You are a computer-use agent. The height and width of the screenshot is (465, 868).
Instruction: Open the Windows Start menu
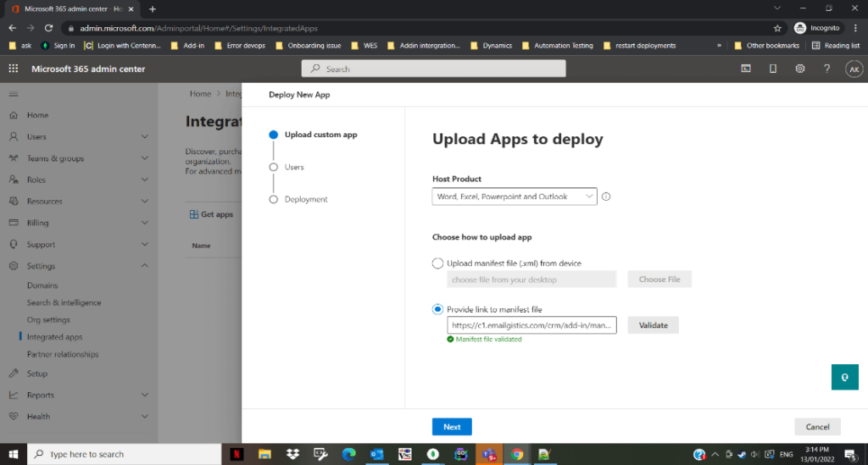tap(14, 454)
